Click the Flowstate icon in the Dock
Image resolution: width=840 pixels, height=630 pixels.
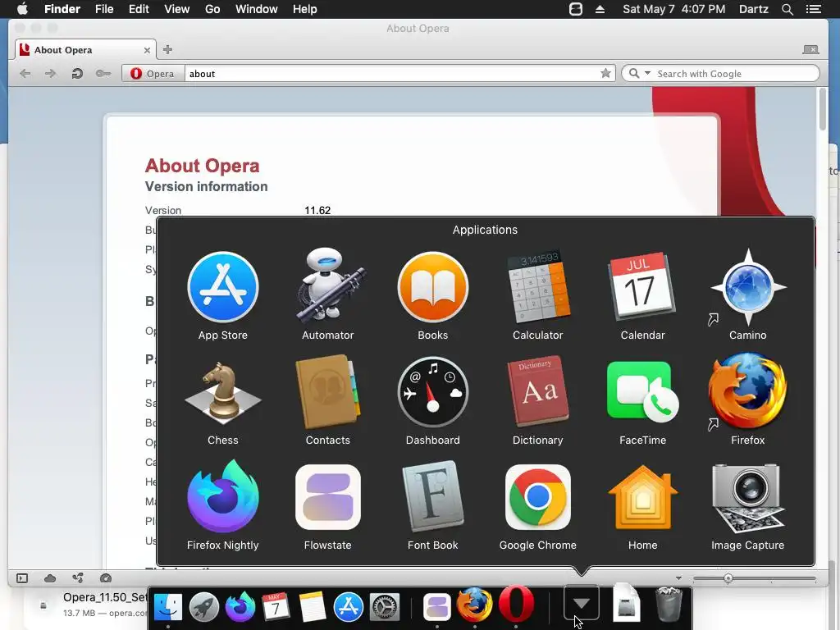pyautogui.click(x=437, y=607)
